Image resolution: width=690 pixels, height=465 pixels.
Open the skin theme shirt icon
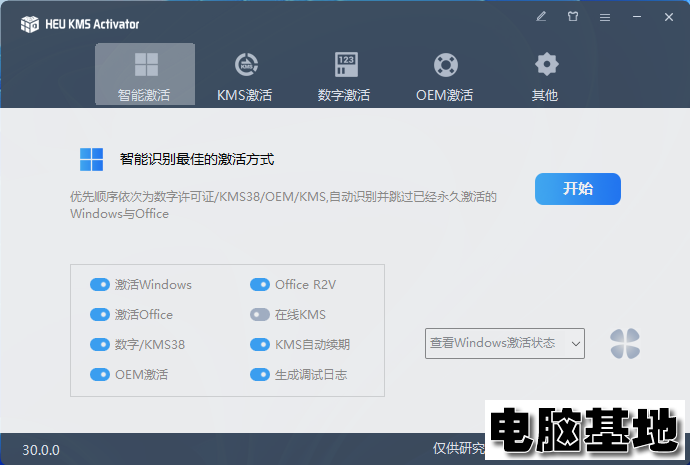coord(573,17)
